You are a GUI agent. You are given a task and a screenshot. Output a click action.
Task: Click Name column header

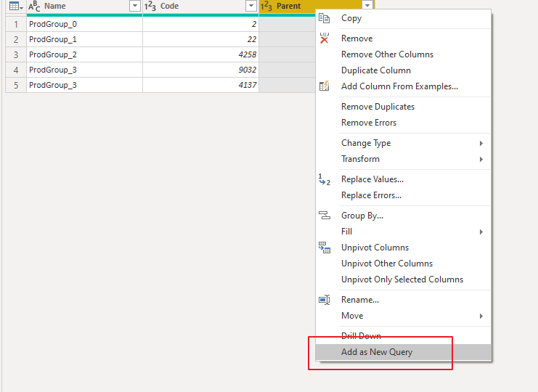84,7
